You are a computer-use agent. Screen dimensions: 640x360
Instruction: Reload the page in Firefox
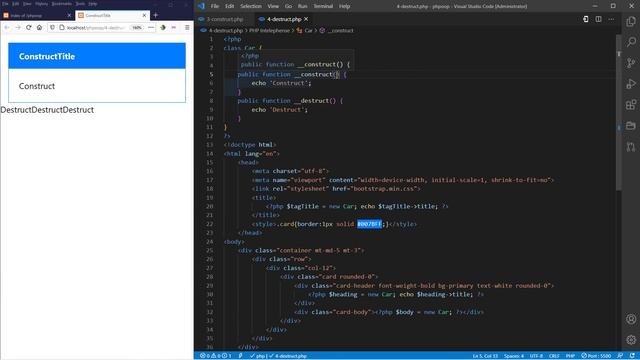tap(29, 27)
